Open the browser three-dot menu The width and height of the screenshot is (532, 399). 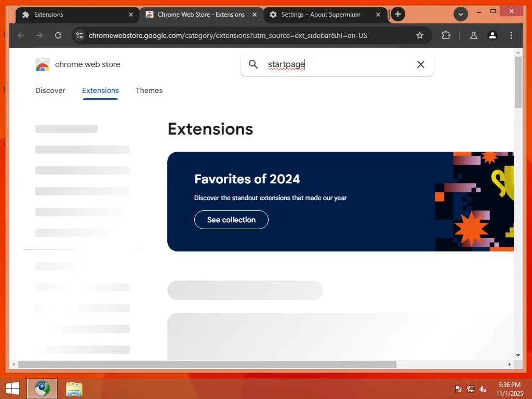(511, 35)
